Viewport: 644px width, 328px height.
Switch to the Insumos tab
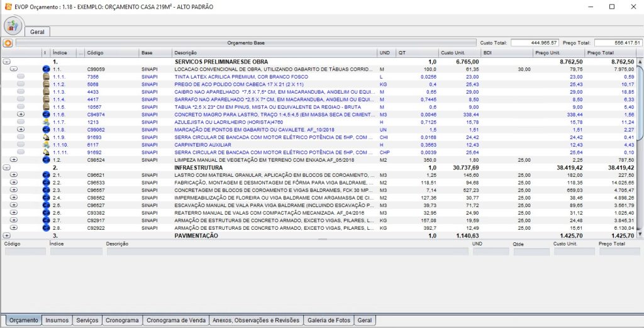pyautogui.click(x=57, y=320)
